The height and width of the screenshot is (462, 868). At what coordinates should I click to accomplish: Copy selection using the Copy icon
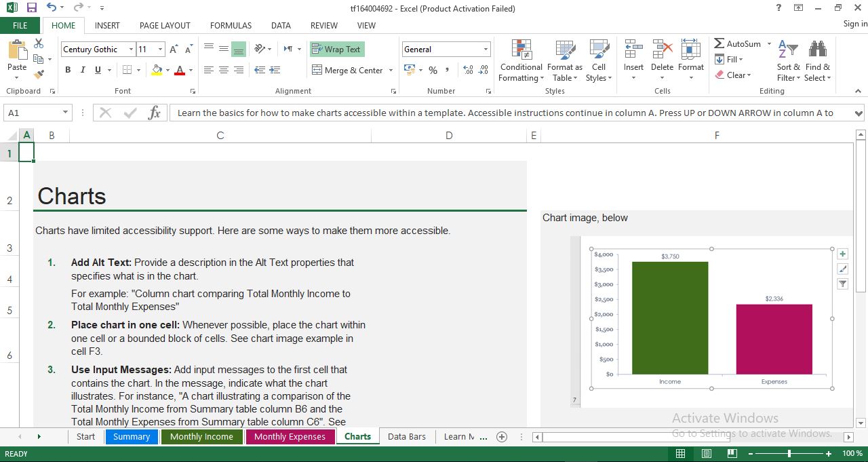39,60
